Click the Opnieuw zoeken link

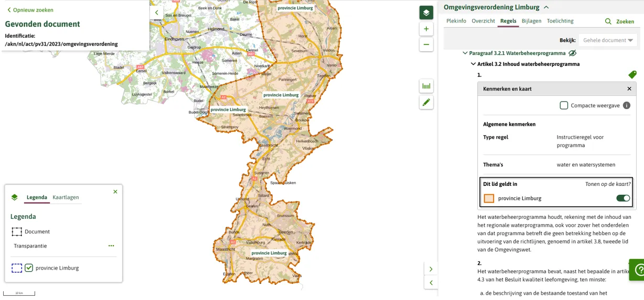click(30, 10)
